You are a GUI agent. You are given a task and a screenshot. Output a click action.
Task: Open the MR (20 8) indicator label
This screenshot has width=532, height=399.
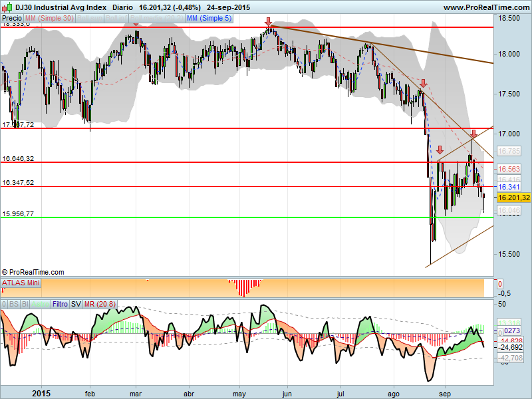(x=100, y=304)
